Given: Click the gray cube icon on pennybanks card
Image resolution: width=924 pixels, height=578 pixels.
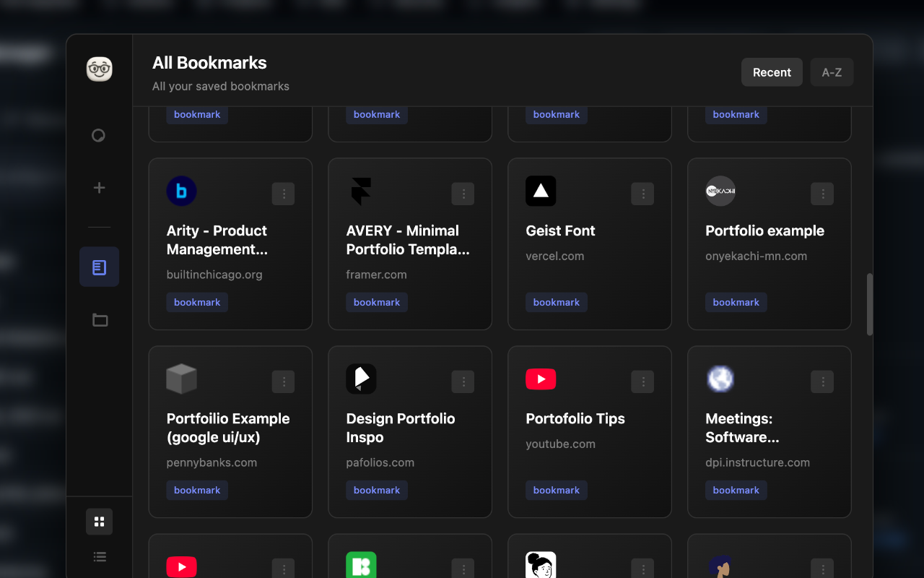Looking at the screenshot, I should tap(182, 379).
